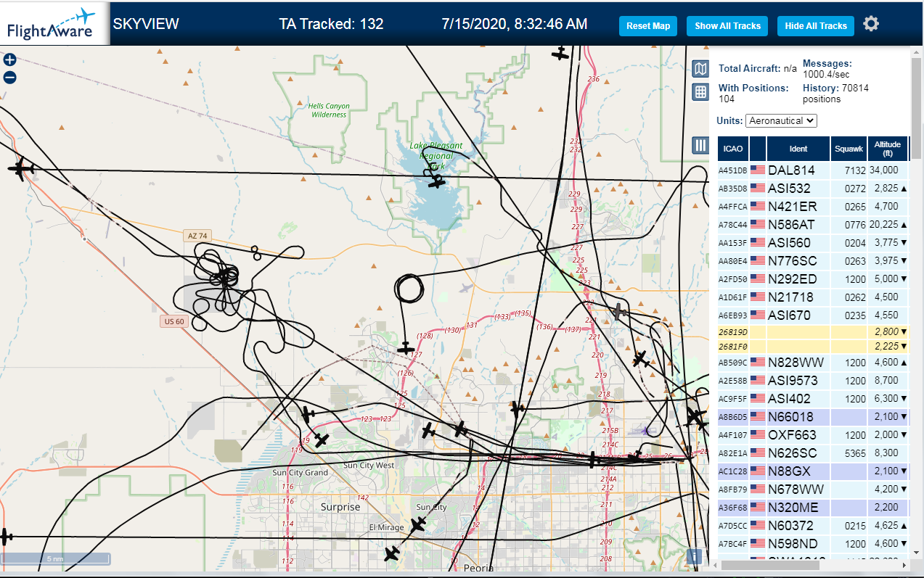Select the ASI9573 aircraft row
924x578 pixels.
coord(814,381)
